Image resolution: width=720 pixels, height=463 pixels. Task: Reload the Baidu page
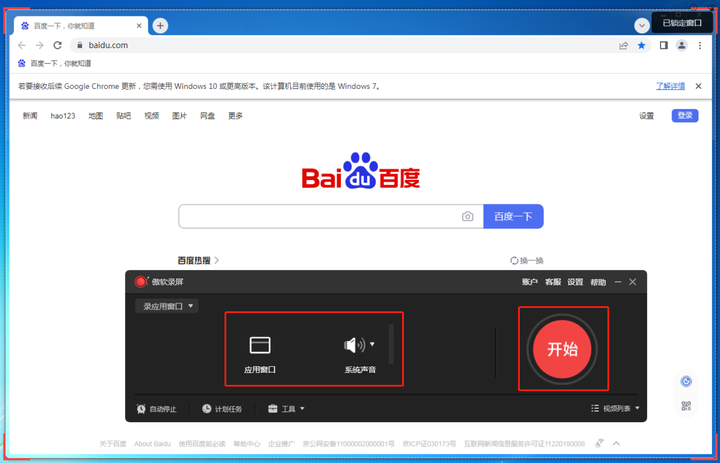coord(57,45)
